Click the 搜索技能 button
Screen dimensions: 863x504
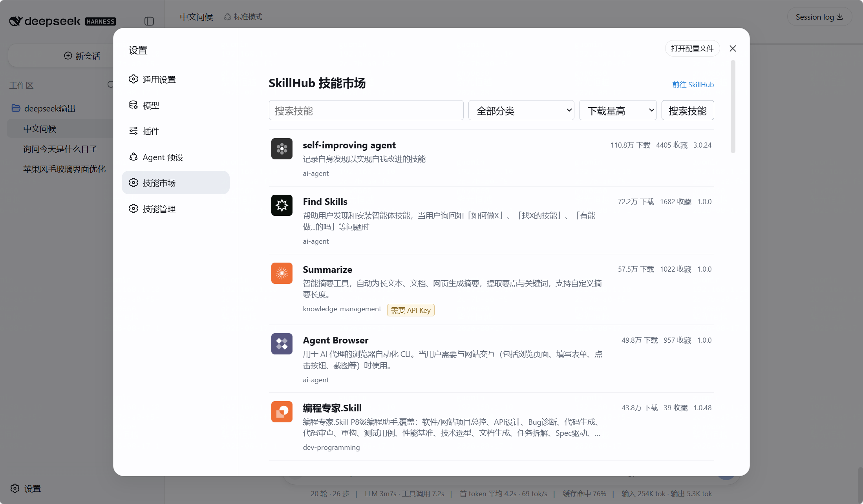pyautogui.click(x=687, y=110)
